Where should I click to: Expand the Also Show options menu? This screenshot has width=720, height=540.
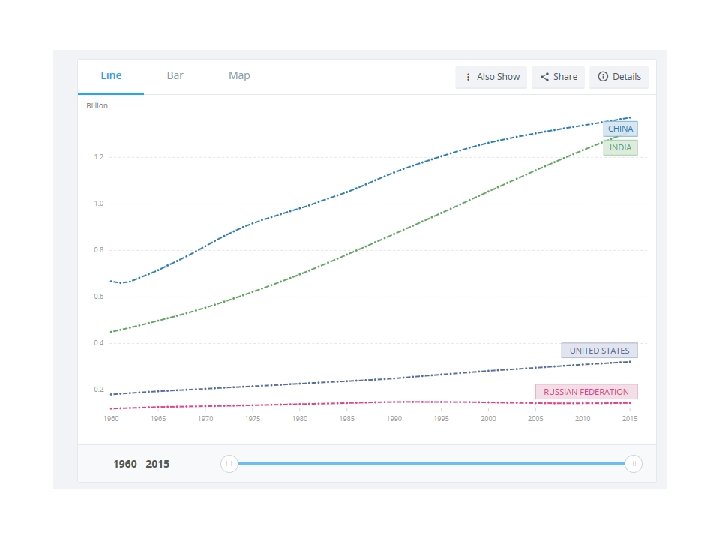point(491,77)
